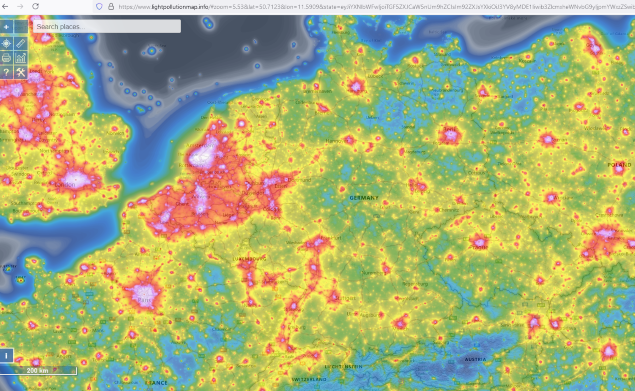Click the browser forward arrow
The height and width of the screenshot is (391, 635).
(20, 6)
